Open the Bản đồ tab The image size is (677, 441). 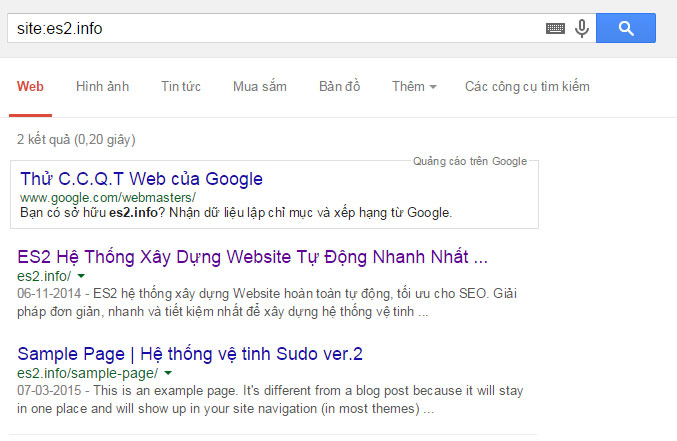pos(339,86)
